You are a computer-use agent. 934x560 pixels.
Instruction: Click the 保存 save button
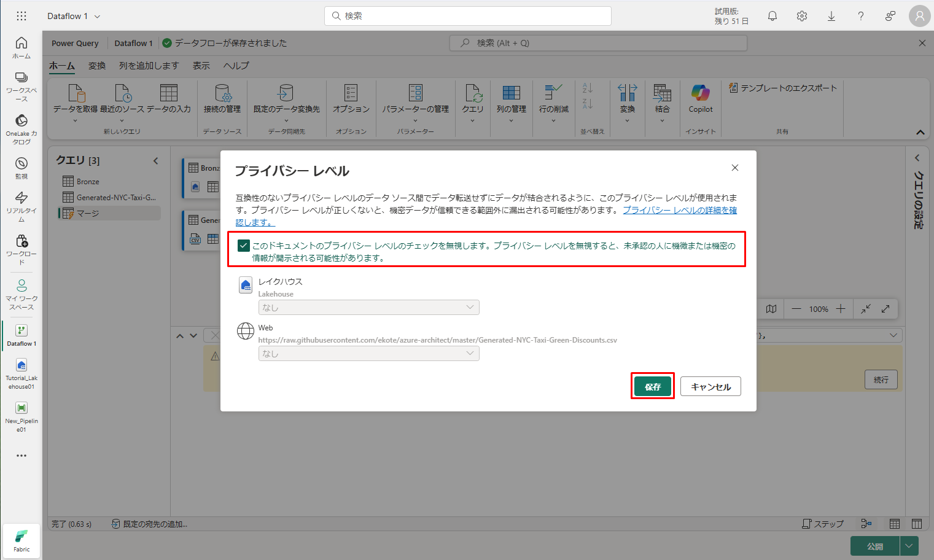click(652, 386)
